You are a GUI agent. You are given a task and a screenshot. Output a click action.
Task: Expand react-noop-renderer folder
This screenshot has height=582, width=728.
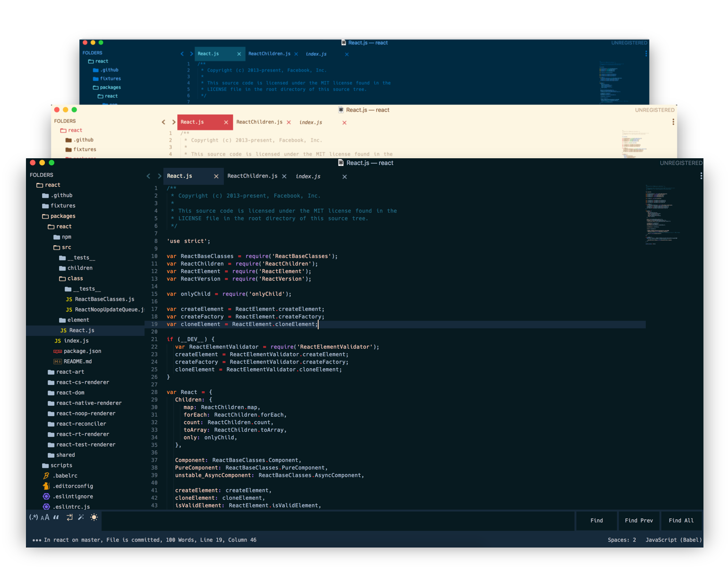[x=81, y=414]
